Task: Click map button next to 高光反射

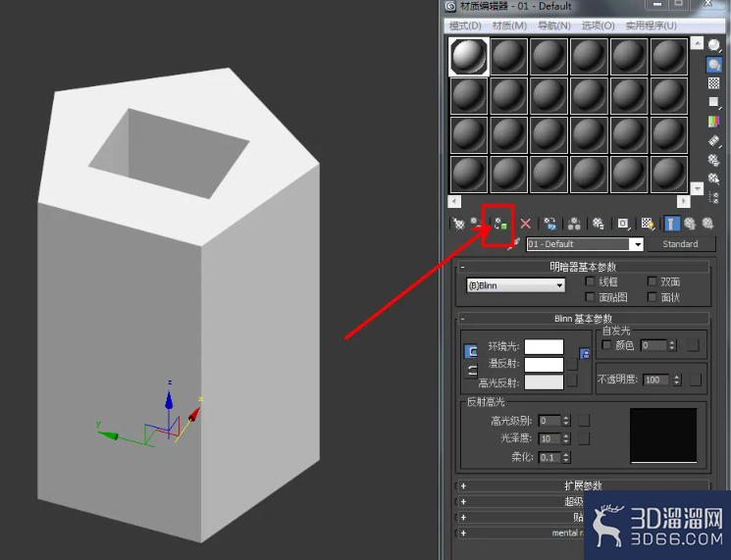Action: click(x=572, y=382)
